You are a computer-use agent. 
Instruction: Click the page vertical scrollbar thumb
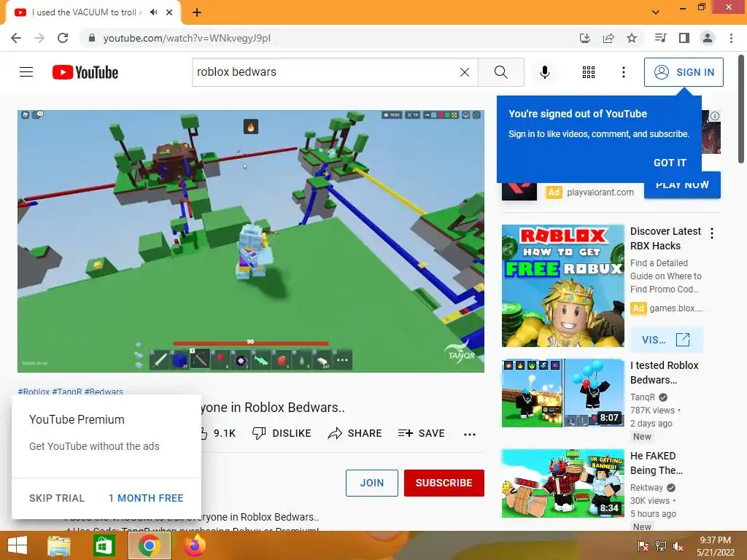pos(741,109)
